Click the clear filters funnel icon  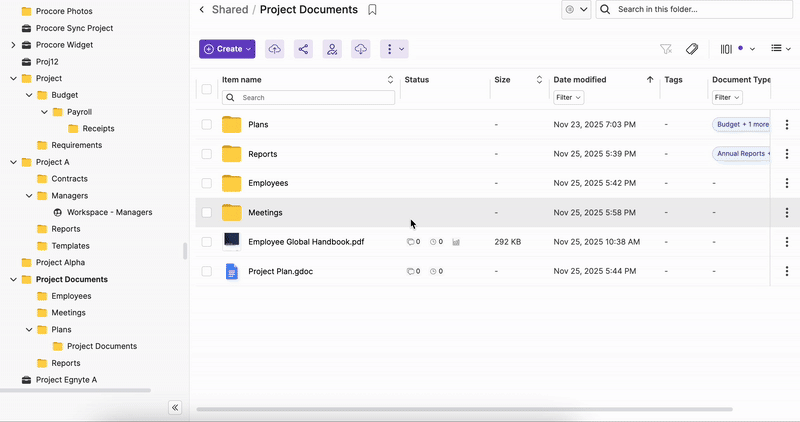click(x=665, y=49)
